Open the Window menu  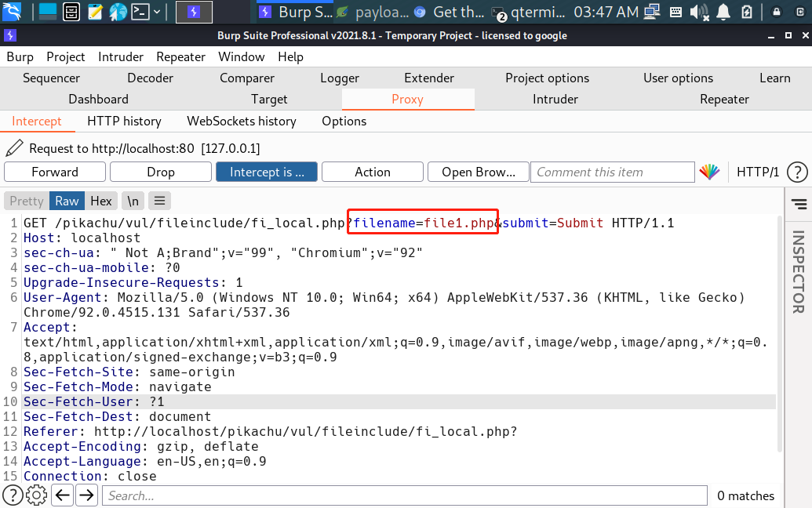pyautogui.click(x=242, y=57)
